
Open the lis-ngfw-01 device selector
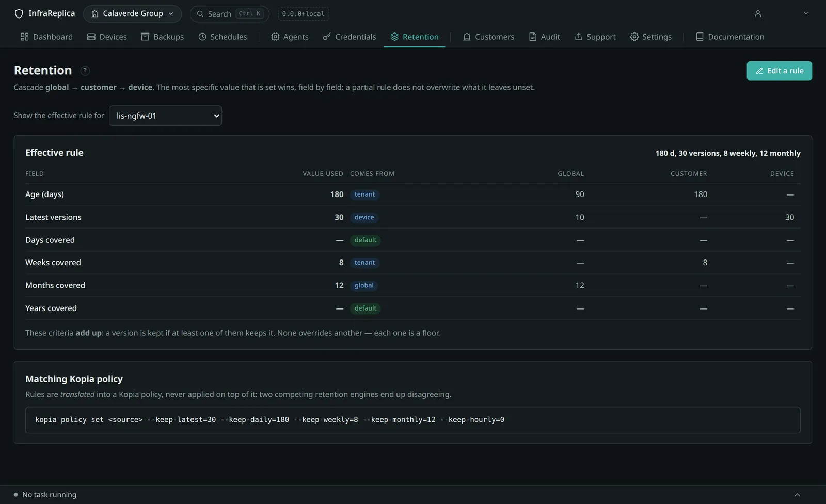tap(165, 116)
